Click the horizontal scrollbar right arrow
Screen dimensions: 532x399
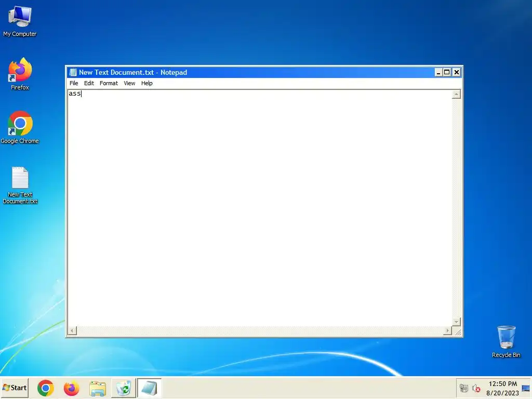(447, 330)
